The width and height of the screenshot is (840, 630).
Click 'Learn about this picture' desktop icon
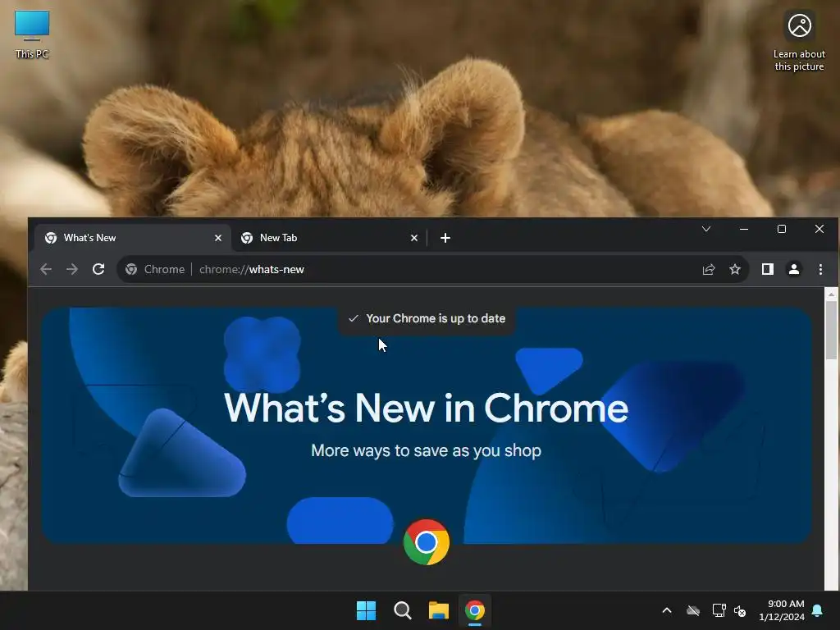(799, 41)
